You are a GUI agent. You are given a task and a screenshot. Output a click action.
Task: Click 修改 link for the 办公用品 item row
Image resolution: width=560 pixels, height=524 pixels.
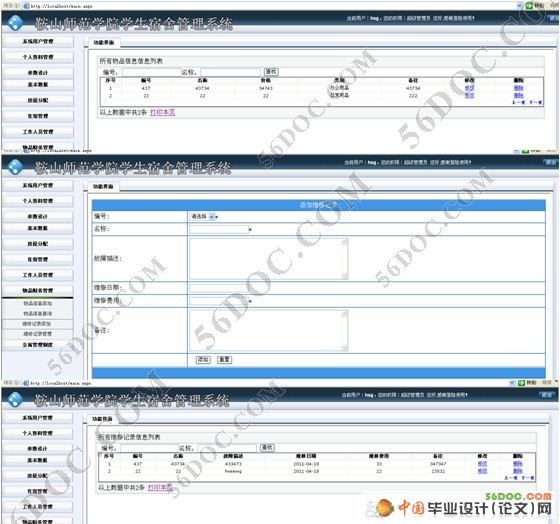pyautogui.click(x=469, y=88)
